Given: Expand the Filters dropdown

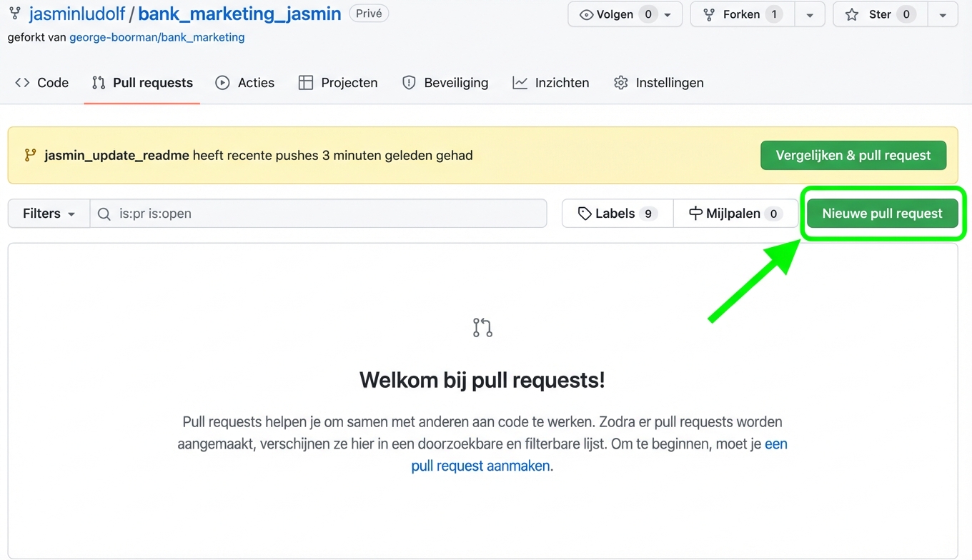Looking at the screenshot, I should pos(47,213).
